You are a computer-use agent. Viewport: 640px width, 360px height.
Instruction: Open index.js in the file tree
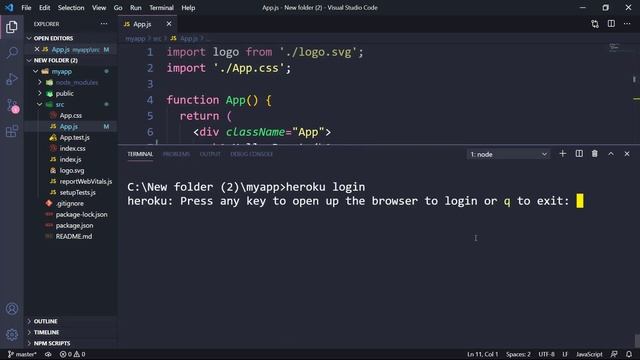70,160
